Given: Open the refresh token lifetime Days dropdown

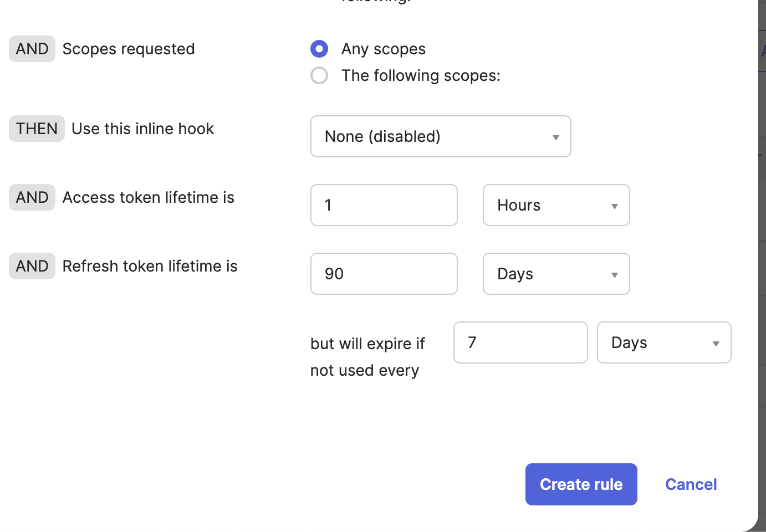Looking at the screenshot, I should pos(556,274).
